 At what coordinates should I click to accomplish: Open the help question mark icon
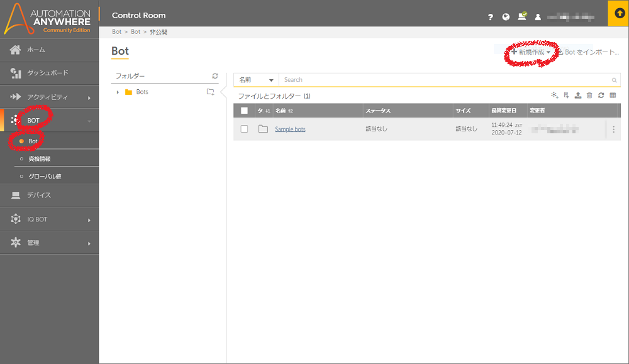(490, 17)
